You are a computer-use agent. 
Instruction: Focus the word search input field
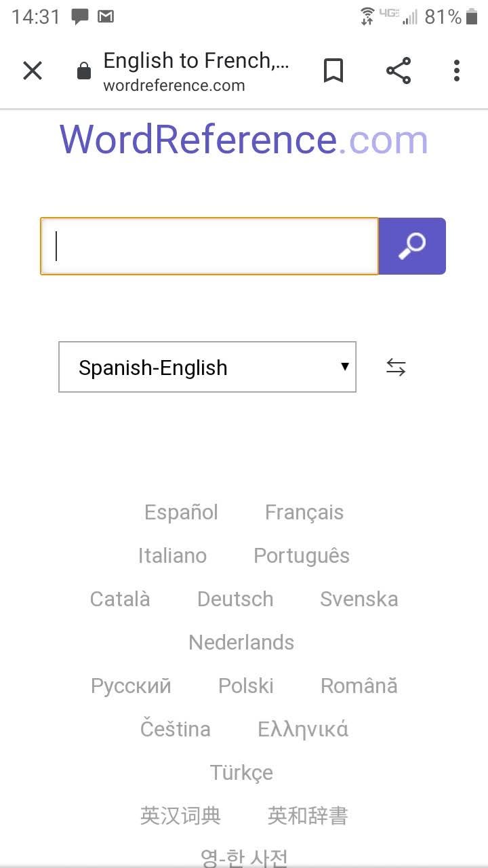tap(209, 246)
